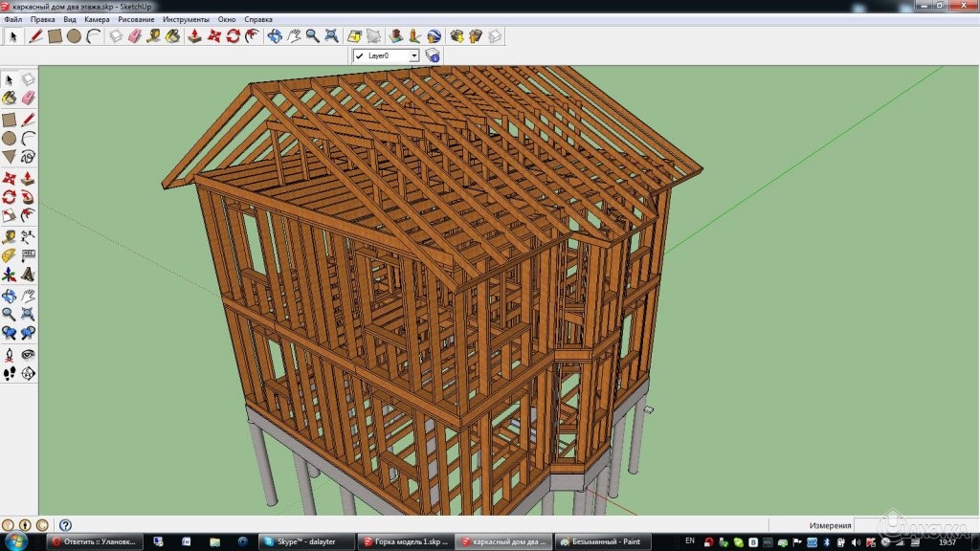Expand the Layer0 layer dropdown
The height and width of the screenshot is (551, 980).
pyautogui.click(x=413, y=56)
